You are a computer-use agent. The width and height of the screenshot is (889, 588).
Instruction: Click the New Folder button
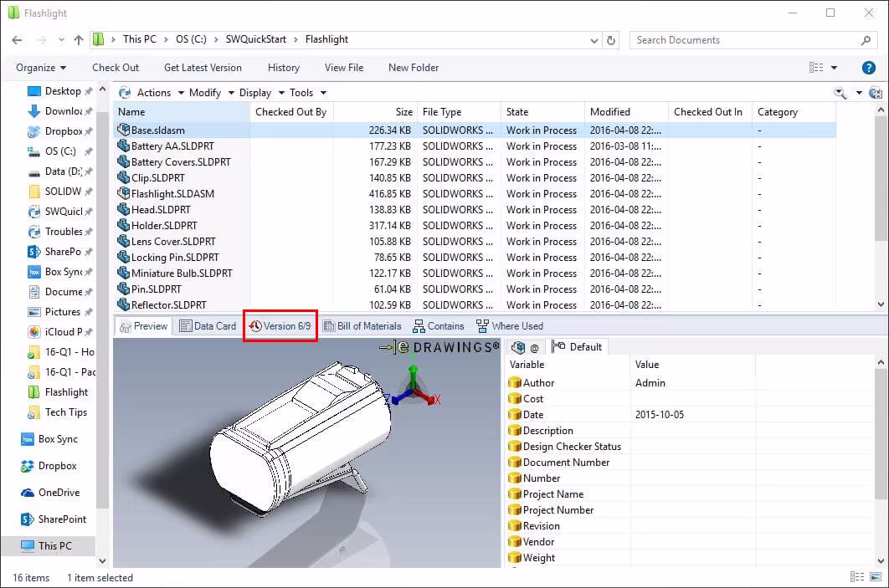[x=414, y=68]
